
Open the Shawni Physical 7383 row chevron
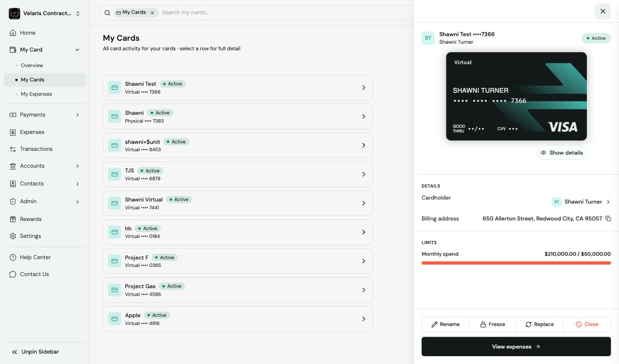click(364, 117)
